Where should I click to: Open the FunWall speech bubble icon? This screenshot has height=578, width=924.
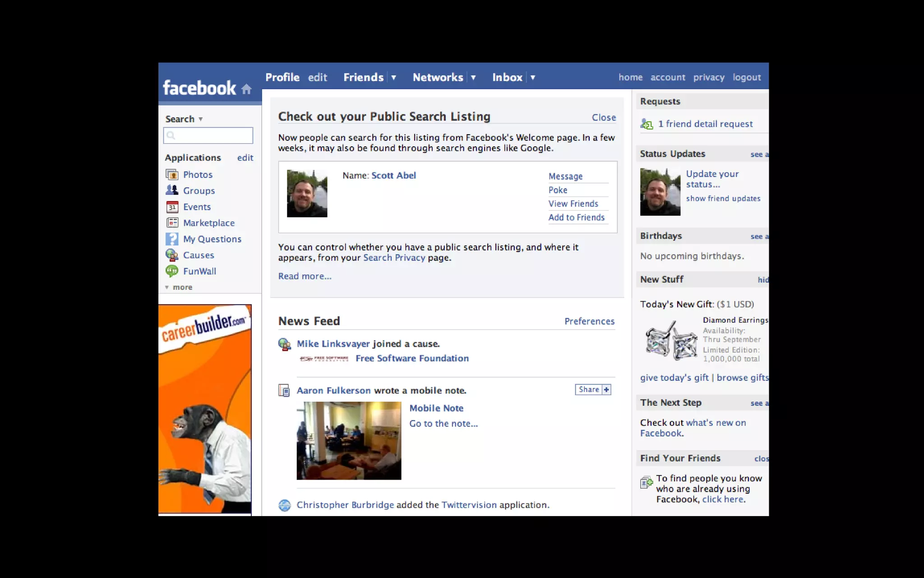pyautogui.click(x=172, y=271)
